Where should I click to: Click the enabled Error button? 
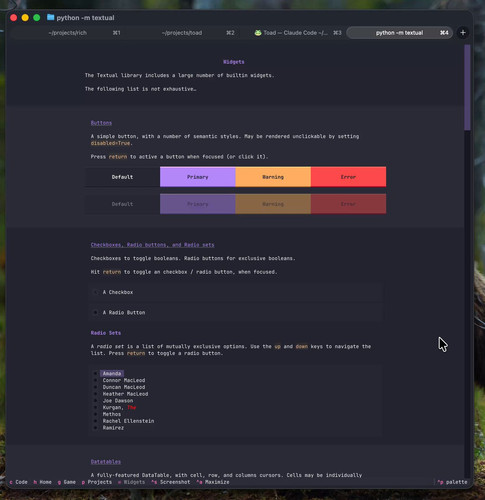tap(348, 177)
